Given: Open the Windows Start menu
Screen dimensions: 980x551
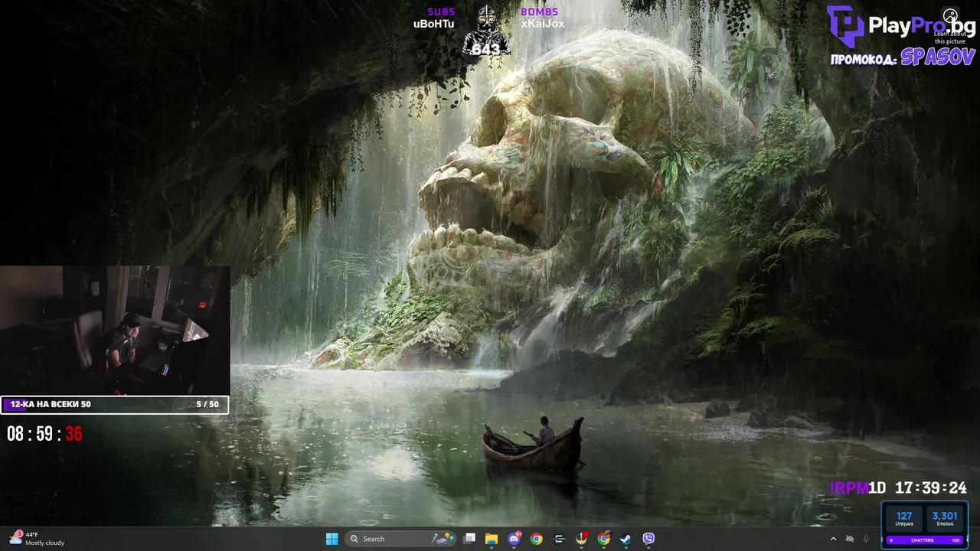Looking at the screenshot, I should [332, 539].
